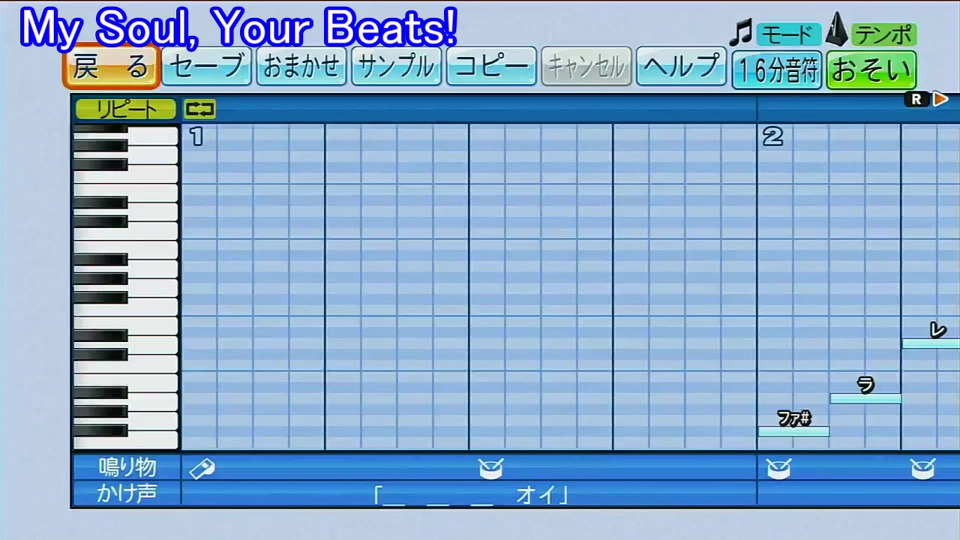
Task: Click the R scroll-right badge
Action: [917, 99]
